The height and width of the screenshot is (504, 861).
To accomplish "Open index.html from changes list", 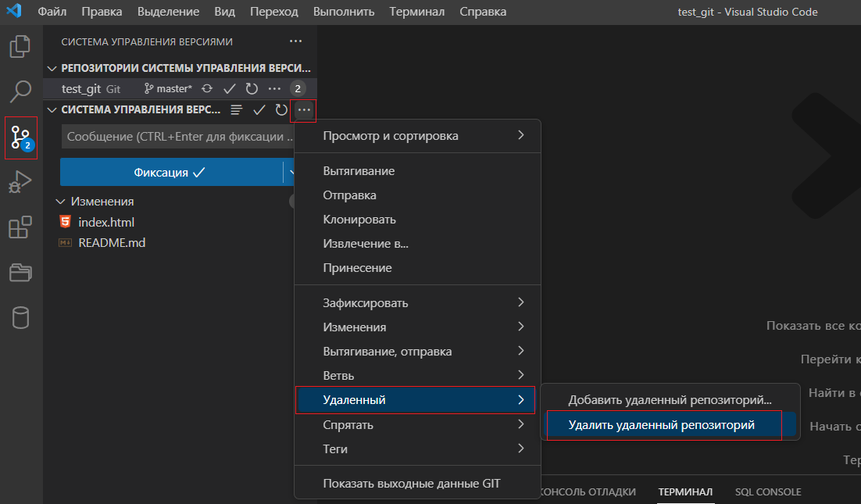I will point(106,223).
